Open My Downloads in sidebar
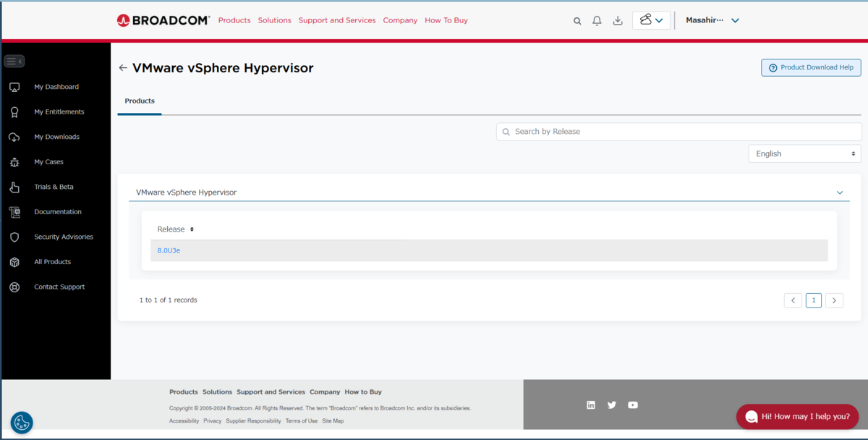 click(56, 137)
